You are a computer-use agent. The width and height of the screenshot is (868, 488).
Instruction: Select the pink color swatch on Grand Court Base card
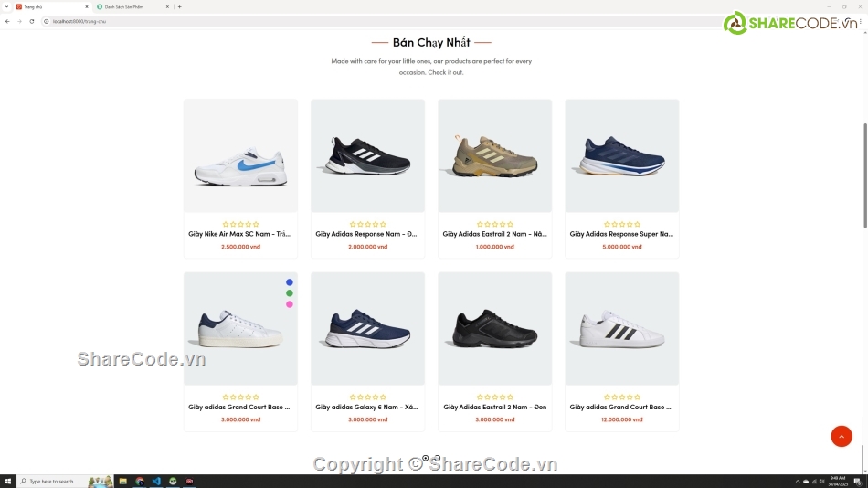289,304
